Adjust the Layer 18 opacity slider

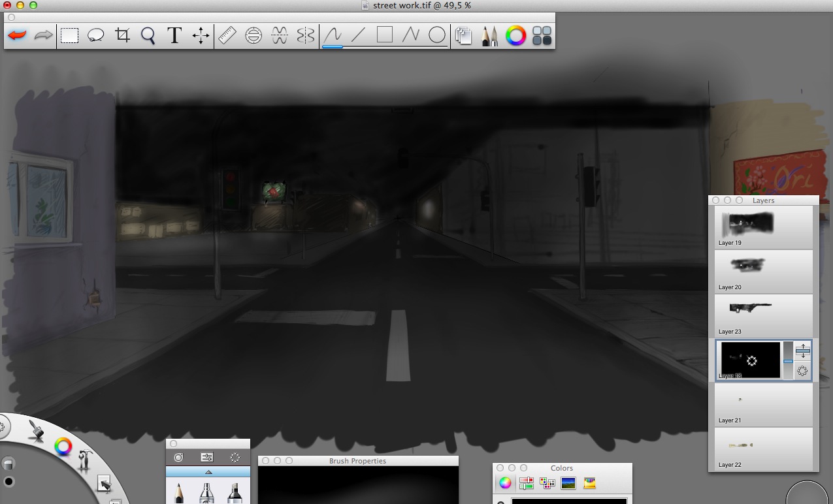[788, 361]
